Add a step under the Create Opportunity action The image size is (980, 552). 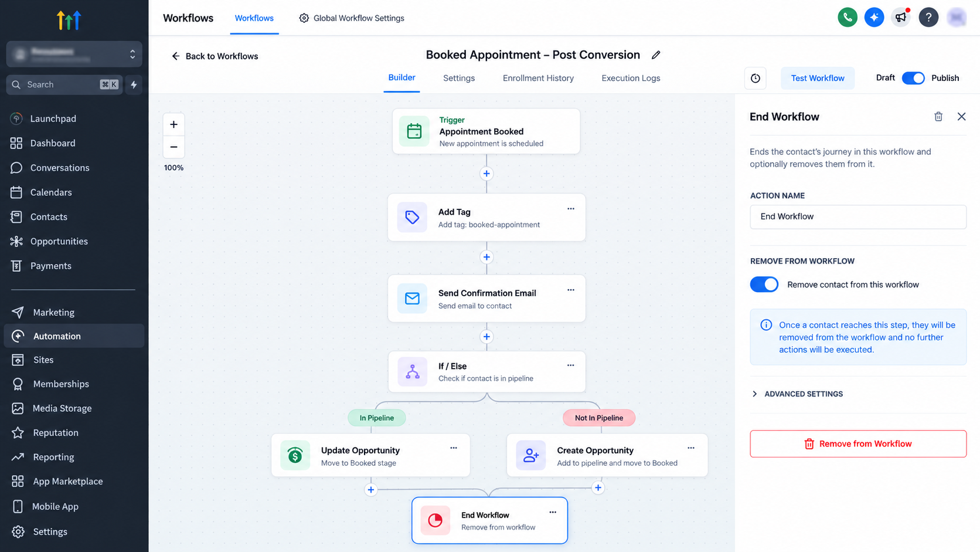[598, 487]
